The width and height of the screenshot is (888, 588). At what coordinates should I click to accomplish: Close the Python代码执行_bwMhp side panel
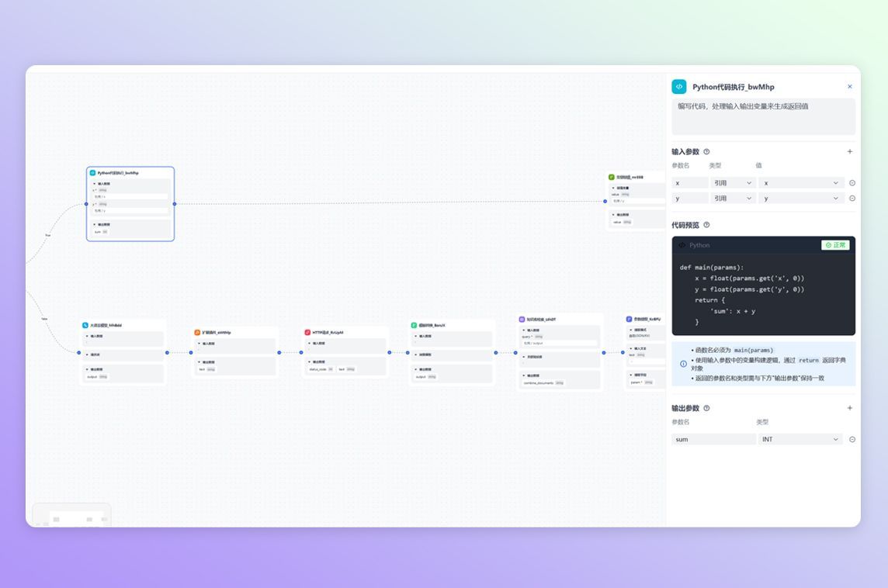[x=849, y=87]
